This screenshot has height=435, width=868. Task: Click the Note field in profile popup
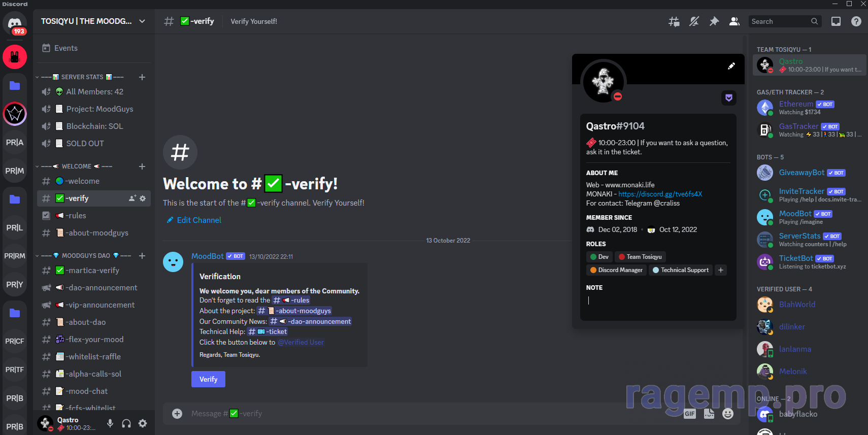[x=658, y=301]
